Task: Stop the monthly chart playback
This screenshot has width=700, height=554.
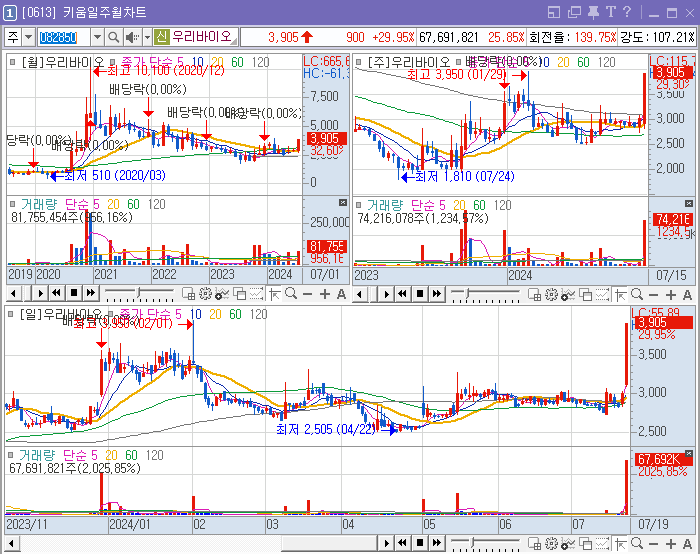Action: [x=74, y=293]
